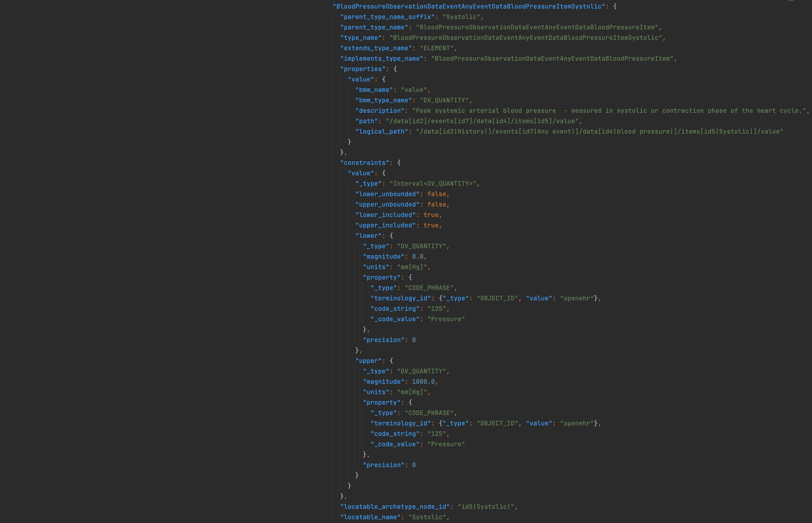Click the false value of upper_unbounded
This screenshot has width=812, height=523.
click(437, 205)
